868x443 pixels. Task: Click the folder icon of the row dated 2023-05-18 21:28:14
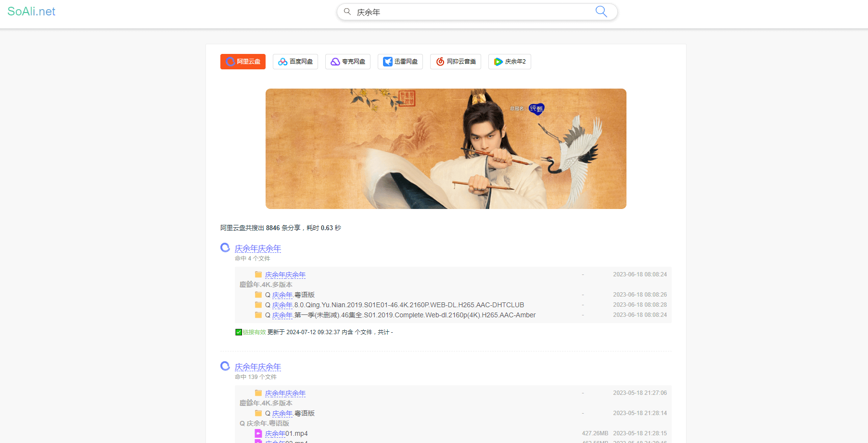(x=258, y=413)
